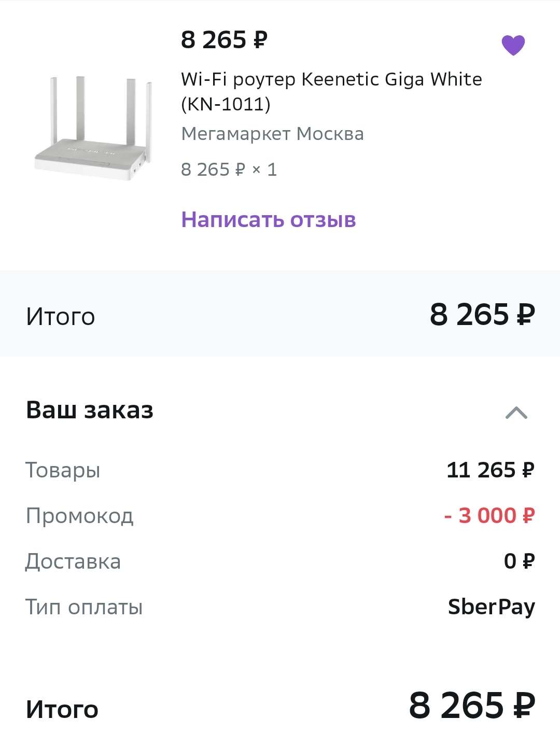The width and height of the screenshot is (560, 733).
Task: Click the Ваш заказ section header
Action: 90,410
